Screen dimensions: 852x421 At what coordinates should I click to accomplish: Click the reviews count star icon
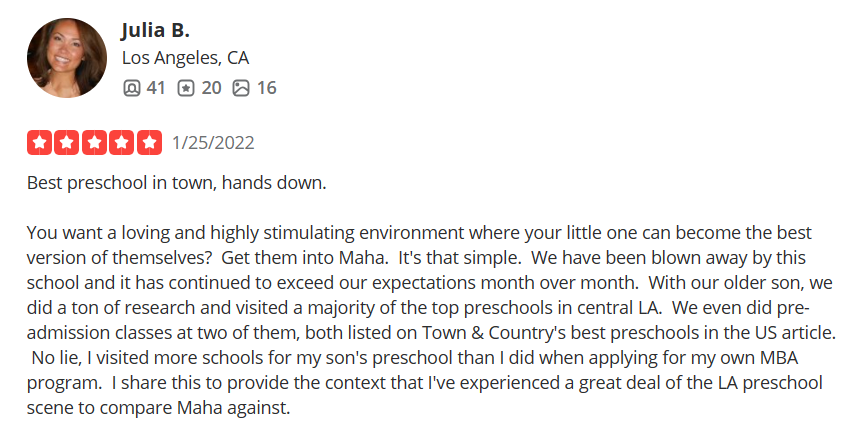(186, 88)
